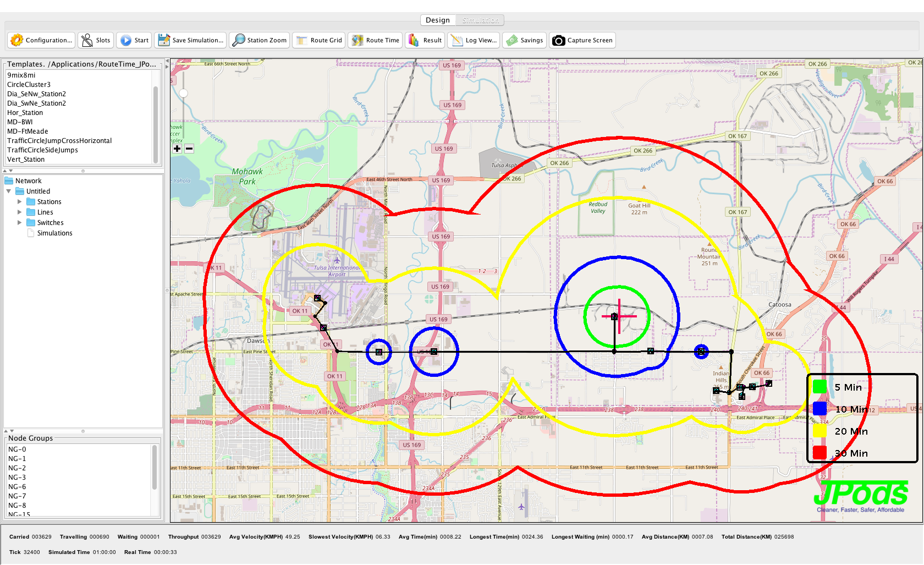Activate Station Zoom magnifier tool
Image resolution: width=924 pixels, height=565 pixels.
pyautogui.click(x=260, y=40)
